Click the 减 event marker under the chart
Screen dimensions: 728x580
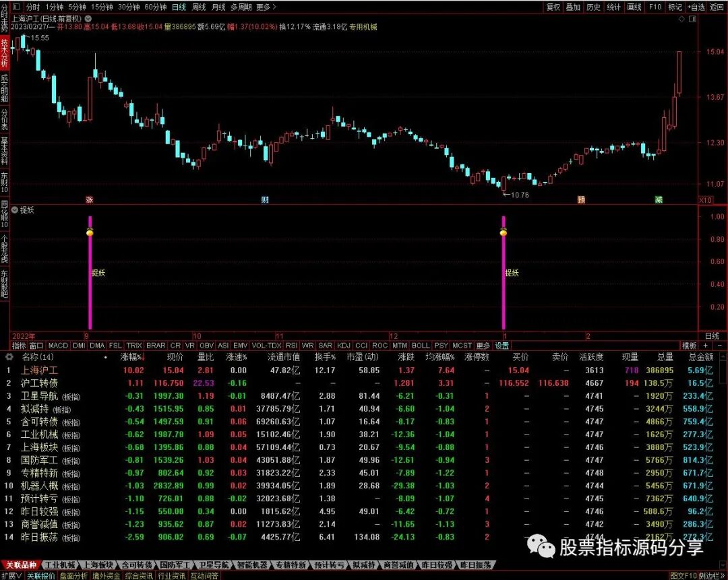point(659,199)
